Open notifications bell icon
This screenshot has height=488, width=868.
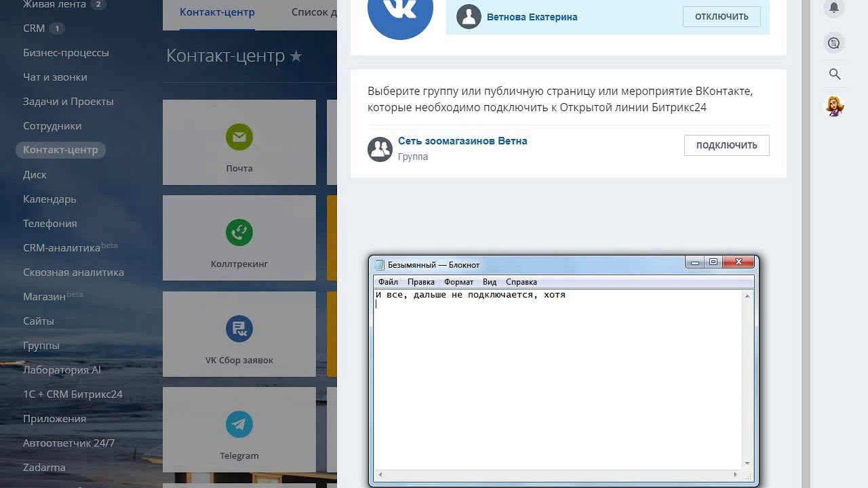(x=835, y=8)
